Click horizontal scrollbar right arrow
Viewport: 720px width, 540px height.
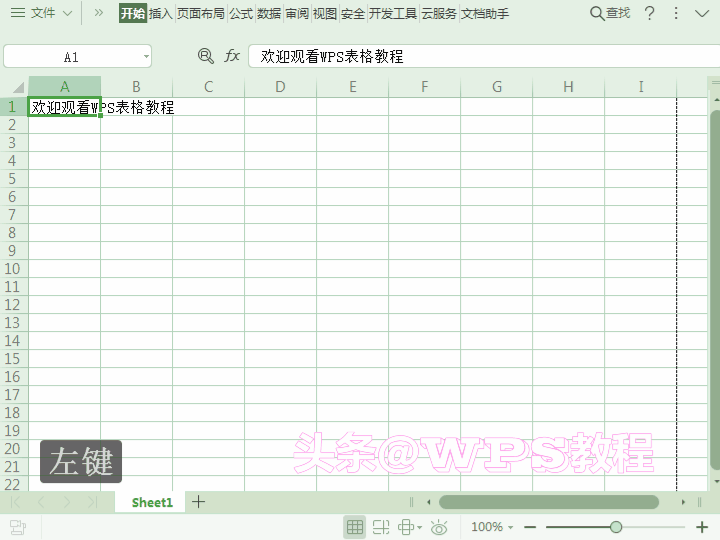coord(683,502)
